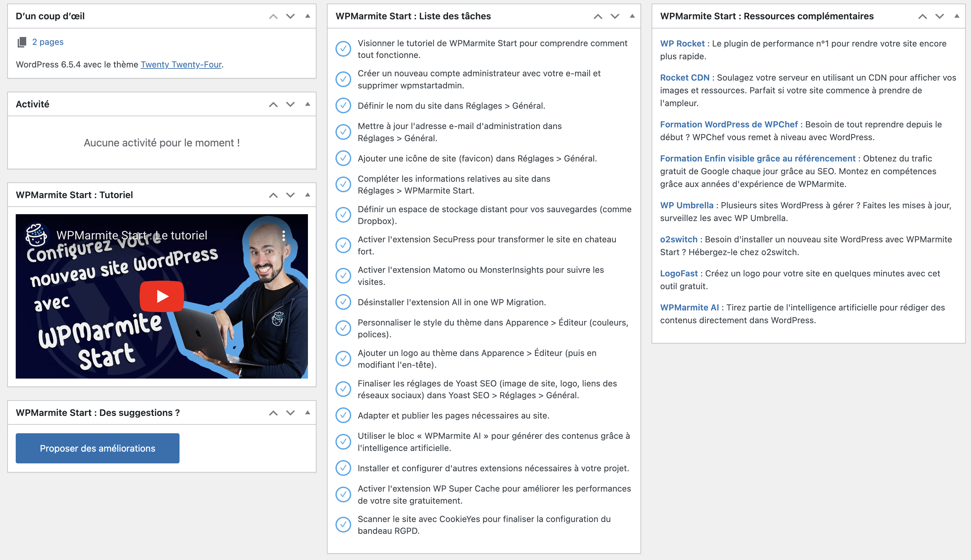The width and height of the screenshot is (971, 560).
Task: Toggle 'Scanner le site avec CookieYes' checkmark
Action: click(x=343, y=525)
